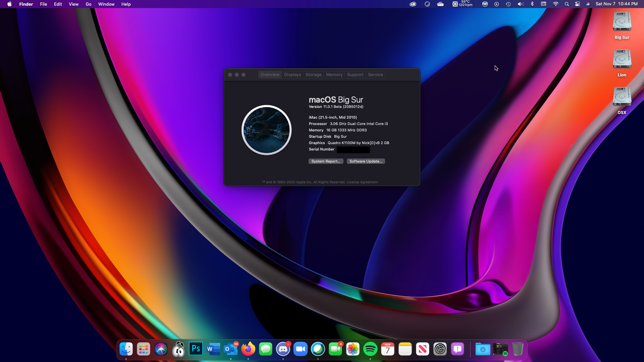Launch Spotify from the dock

[370, 349]
